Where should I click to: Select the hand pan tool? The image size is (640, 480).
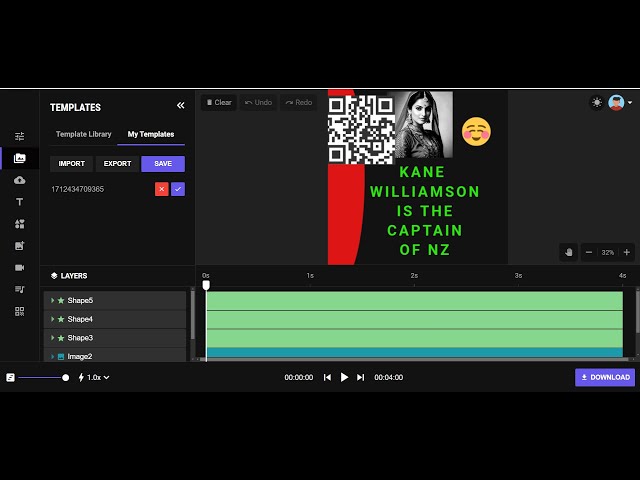click(568, 253)
